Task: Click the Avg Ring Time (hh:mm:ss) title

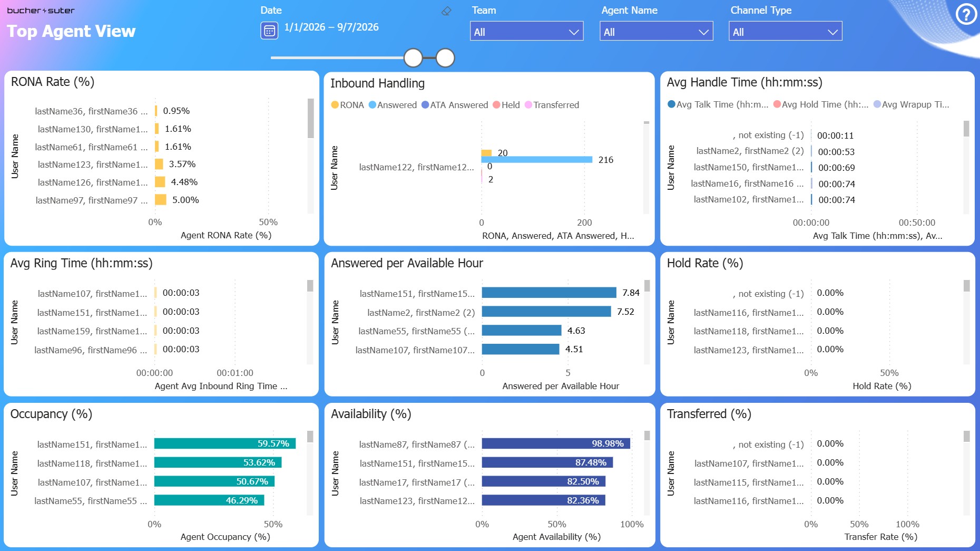Action: pyautogui.click(x=82, y=263)
